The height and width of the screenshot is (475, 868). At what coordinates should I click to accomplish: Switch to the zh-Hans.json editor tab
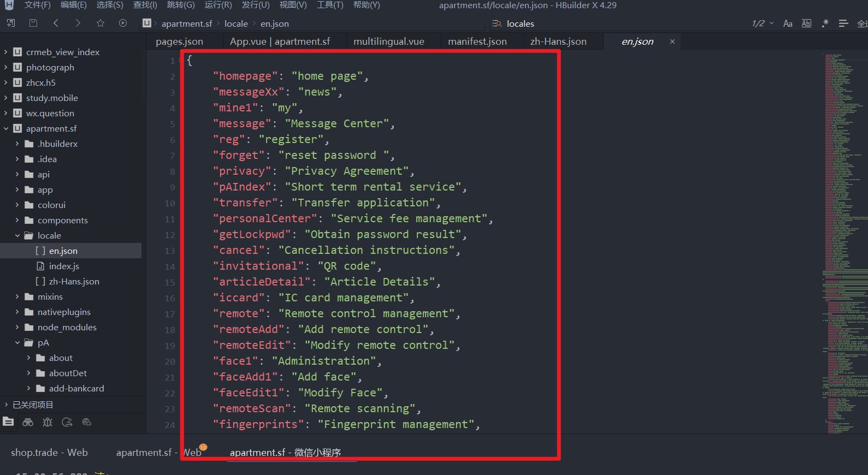558,41
